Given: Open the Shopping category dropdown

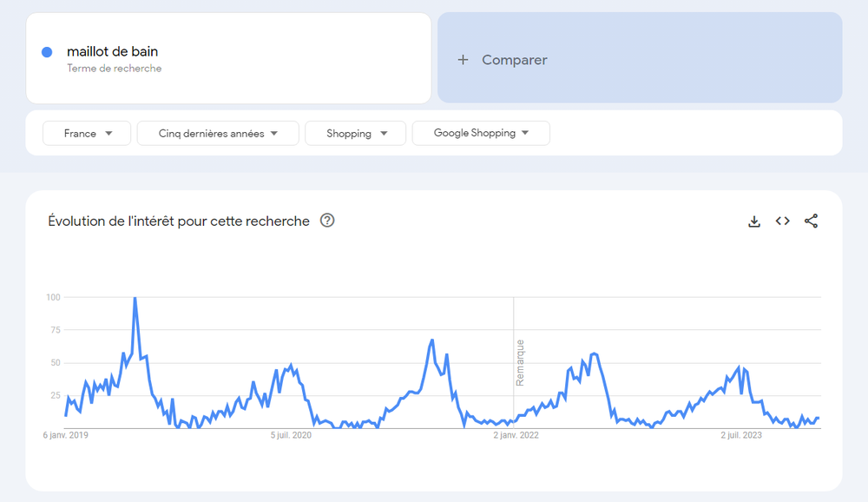Looking at the screenshot, I should point(355,134).
